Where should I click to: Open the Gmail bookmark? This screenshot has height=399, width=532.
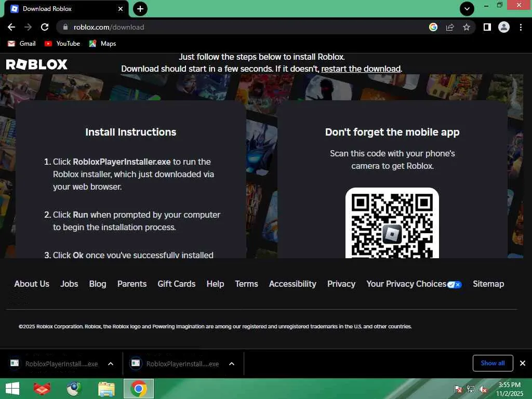[22, 44]
